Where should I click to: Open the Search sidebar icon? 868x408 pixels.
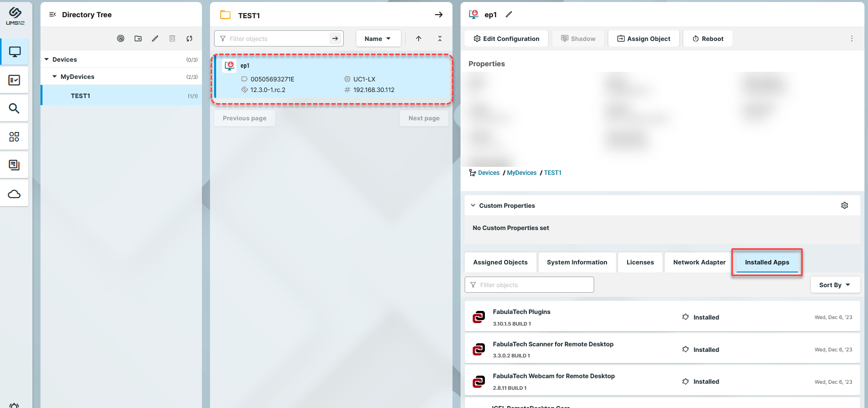[15, 108]
